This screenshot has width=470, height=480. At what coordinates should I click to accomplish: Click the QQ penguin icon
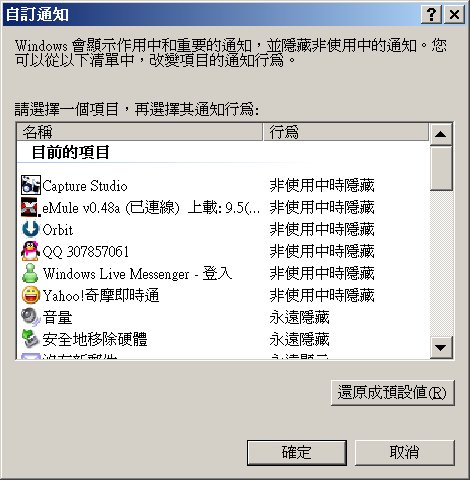pyautogui.click(x=31, y=251)
